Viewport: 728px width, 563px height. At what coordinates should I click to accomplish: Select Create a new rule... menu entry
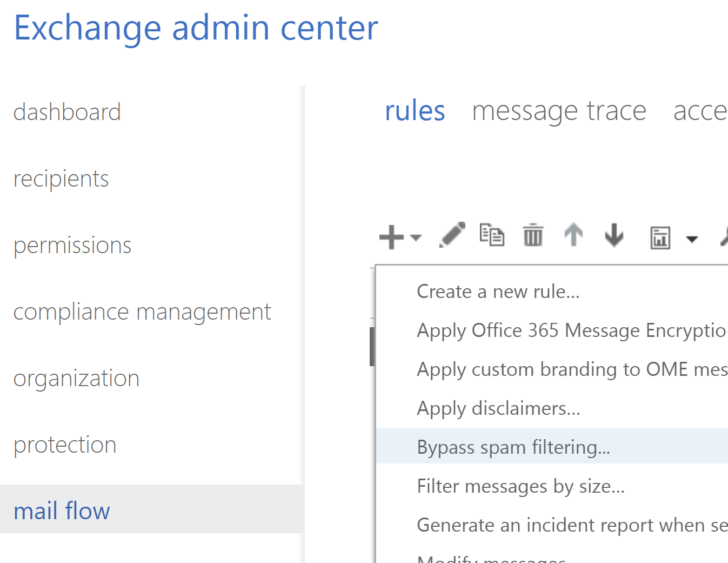(x=552, y=292)
